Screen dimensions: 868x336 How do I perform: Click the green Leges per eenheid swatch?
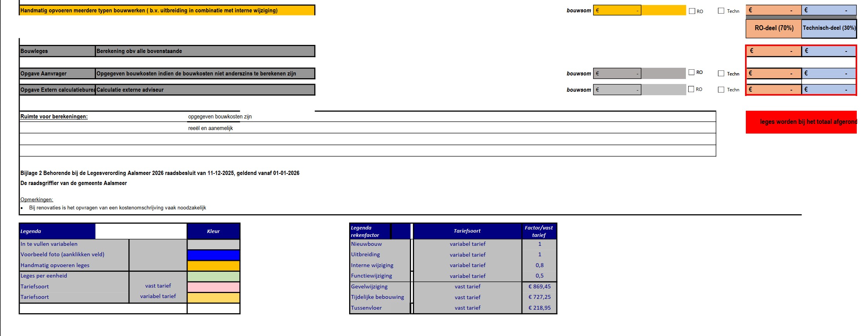[213, 276]
